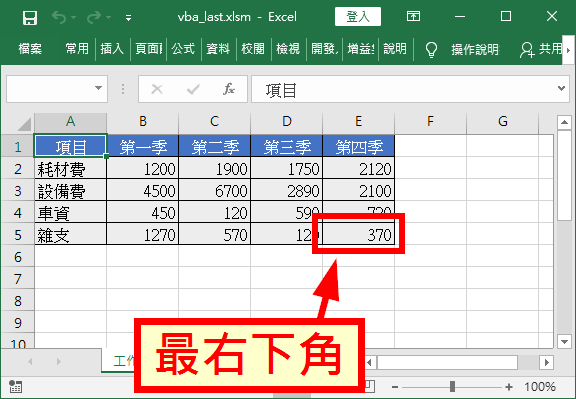Image resolution: width=576 pixels, height=399 pixels.
Task: Click the zoom in plus button
Action: [x=509, y=387]
